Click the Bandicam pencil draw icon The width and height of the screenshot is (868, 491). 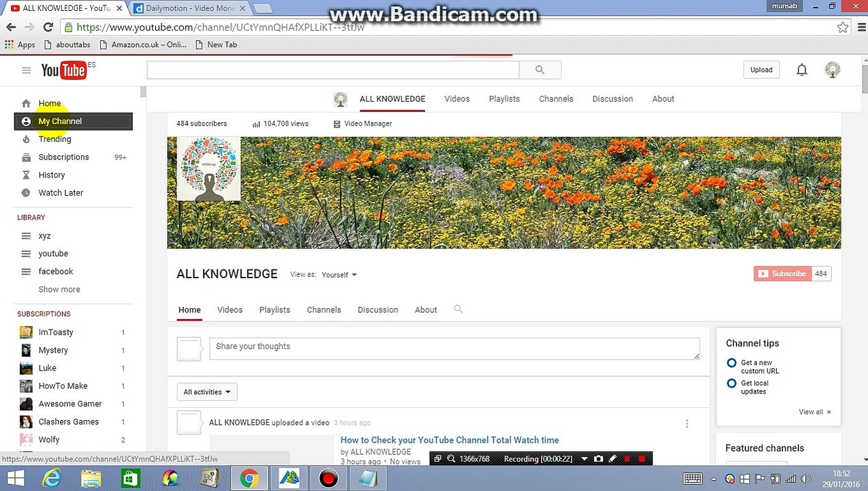(x=612, y=459)
